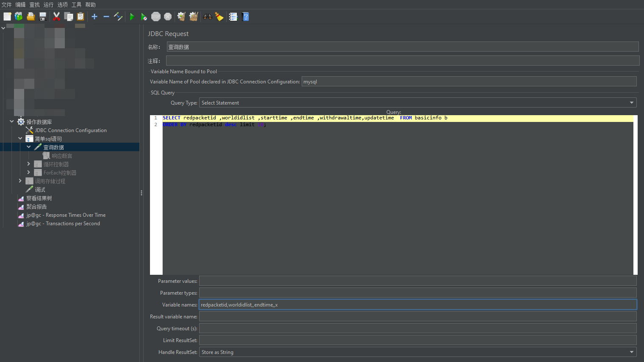Open the 文件 menu

(7, 5)
